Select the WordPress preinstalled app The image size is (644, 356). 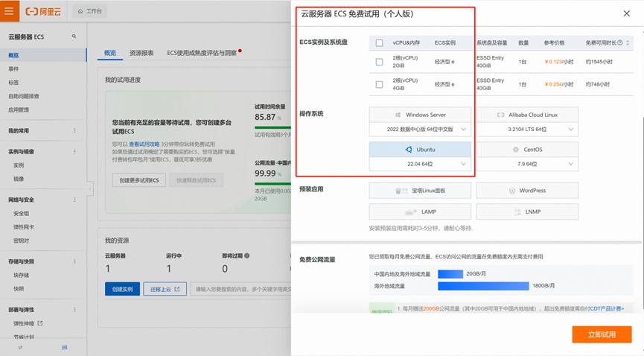[527, 191]
